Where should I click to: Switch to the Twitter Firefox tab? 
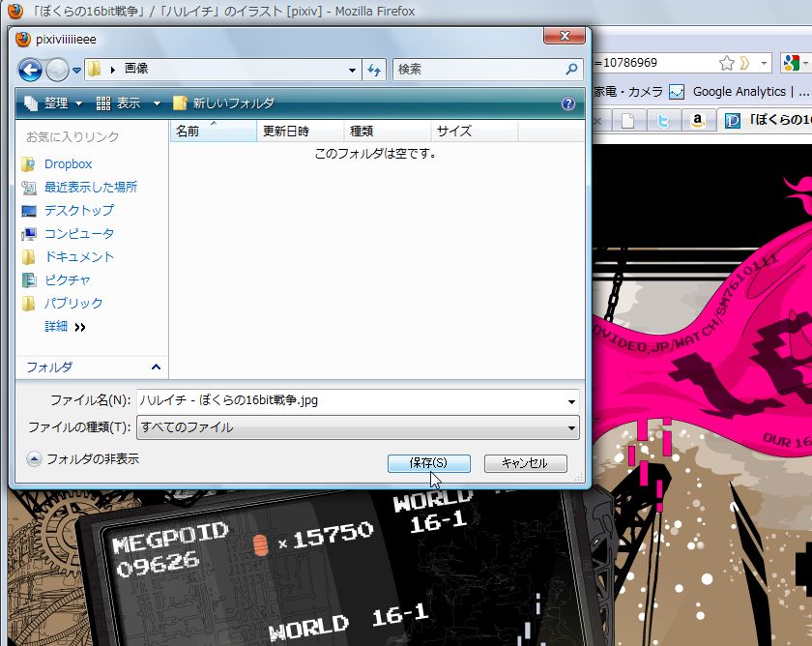pyautogui.click(x=663, y=121)
